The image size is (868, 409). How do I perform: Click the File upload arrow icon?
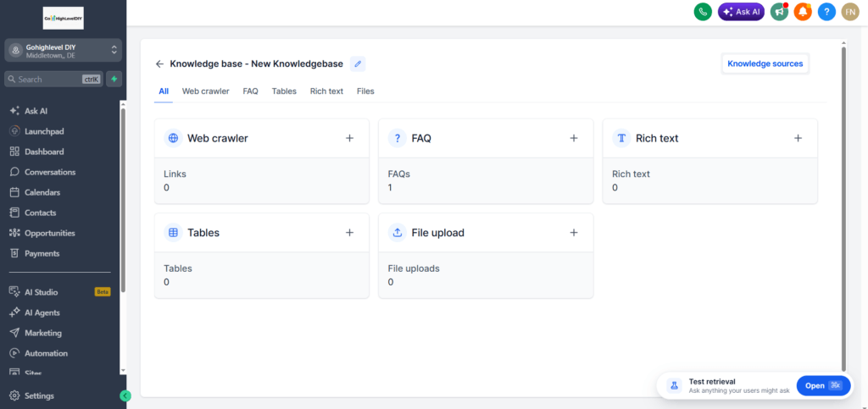tap(398, 233)
